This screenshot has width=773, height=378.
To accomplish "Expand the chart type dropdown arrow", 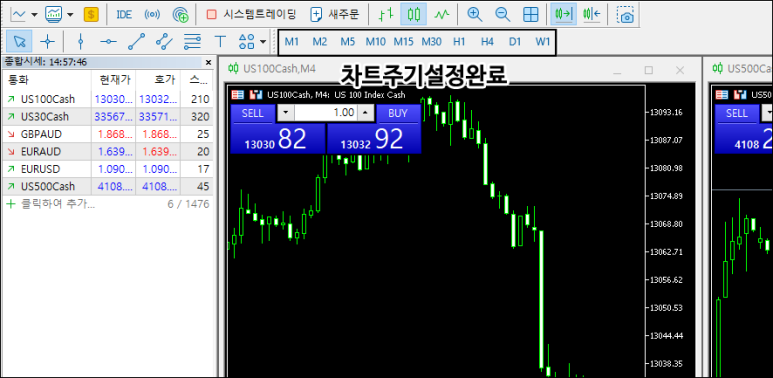I will [34, 15].
